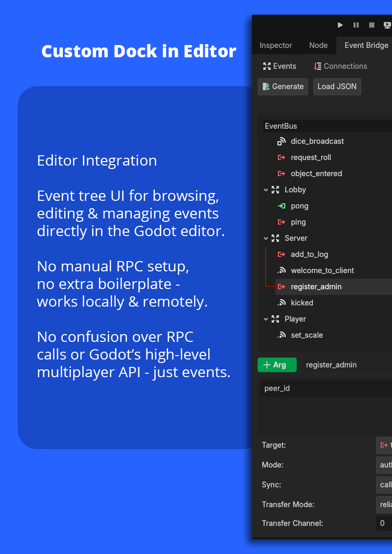Click the broadcast icon beside kicked
Image resolution: width=392 pixels, height=554 pixels.
[281, 303]
